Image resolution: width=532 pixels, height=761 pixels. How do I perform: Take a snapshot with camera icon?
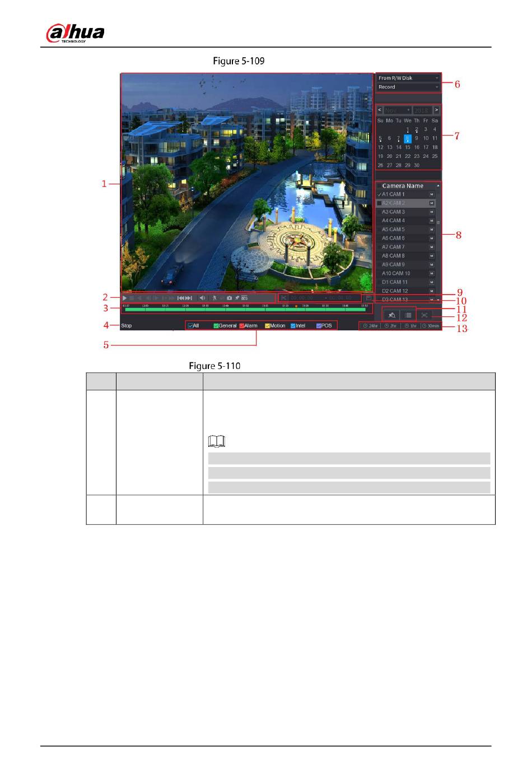229,298
